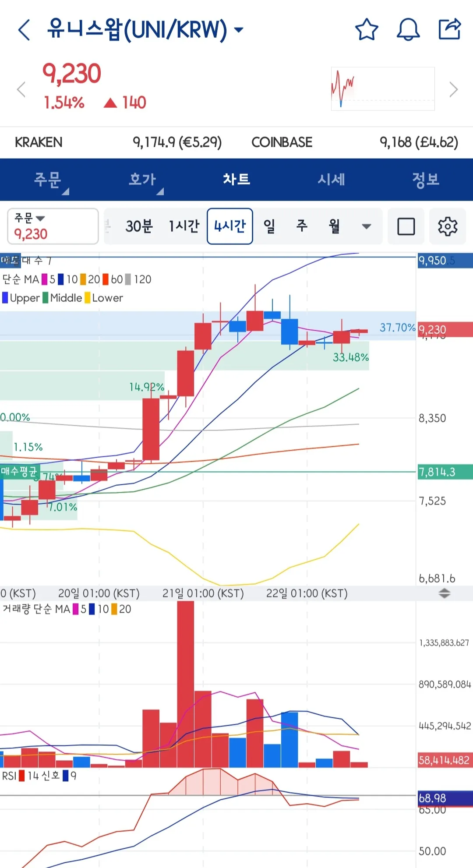The width and height of the screenshot is (473, 868).
Task: Tap the back arrow icon
Action: [x=24, y=30]
